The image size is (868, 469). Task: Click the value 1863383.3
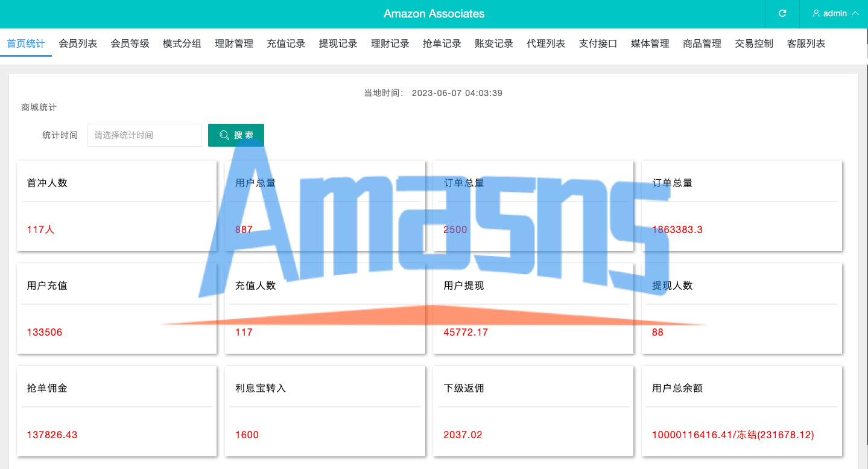pyautogui.click(x=677, y=229)
